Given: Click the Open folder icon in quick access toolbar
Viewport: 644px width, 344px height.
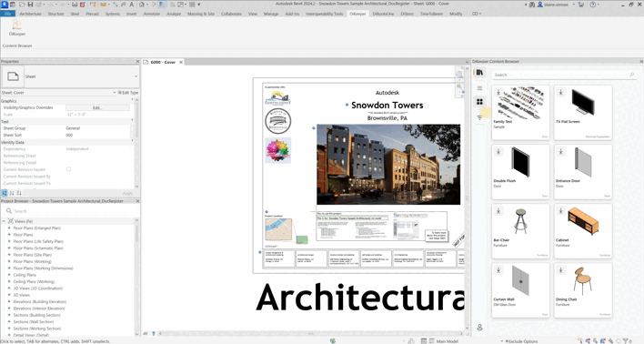Looking at the screenshot, I should click(22, 5).
